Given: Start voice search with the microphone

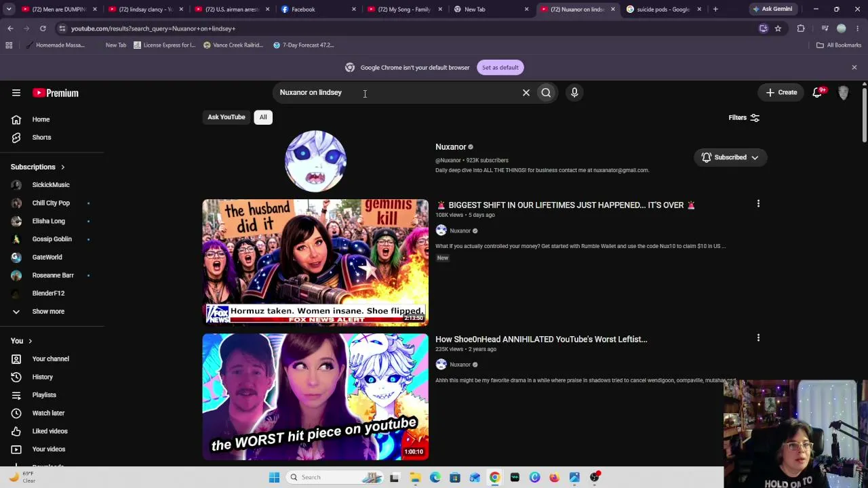Looking at the screenshot, I should [574, 92].
